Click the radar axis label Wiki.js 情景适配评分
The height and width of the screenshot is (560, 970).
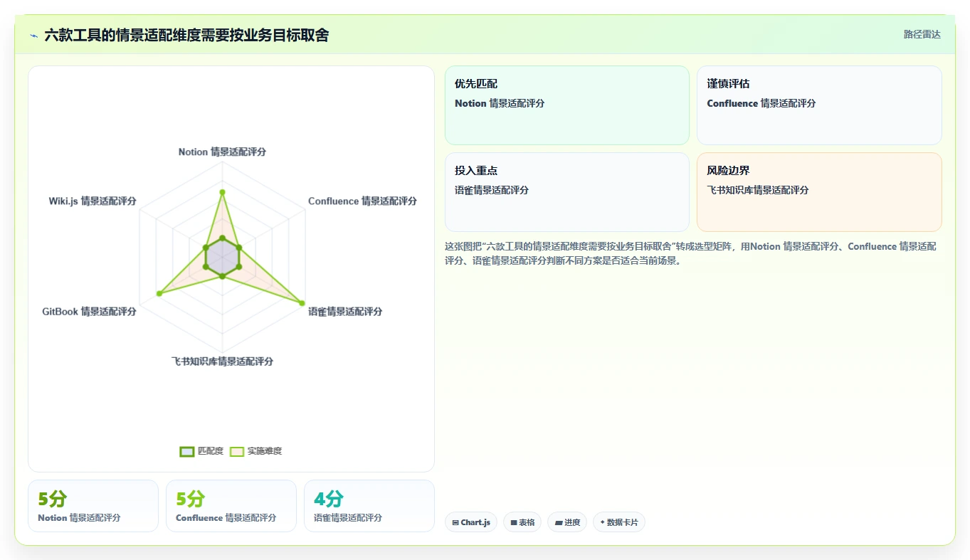pyautogui.click(x=93, y=201)
